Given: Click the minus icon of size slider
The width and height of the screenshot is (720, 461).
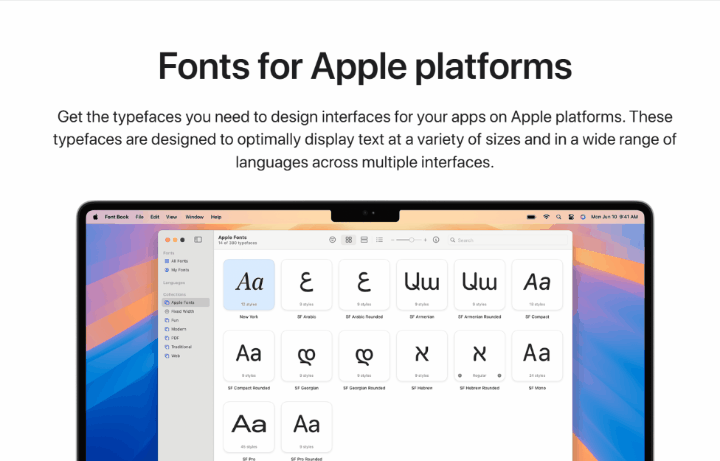Looking at the screenshot, I should point(393,240).
